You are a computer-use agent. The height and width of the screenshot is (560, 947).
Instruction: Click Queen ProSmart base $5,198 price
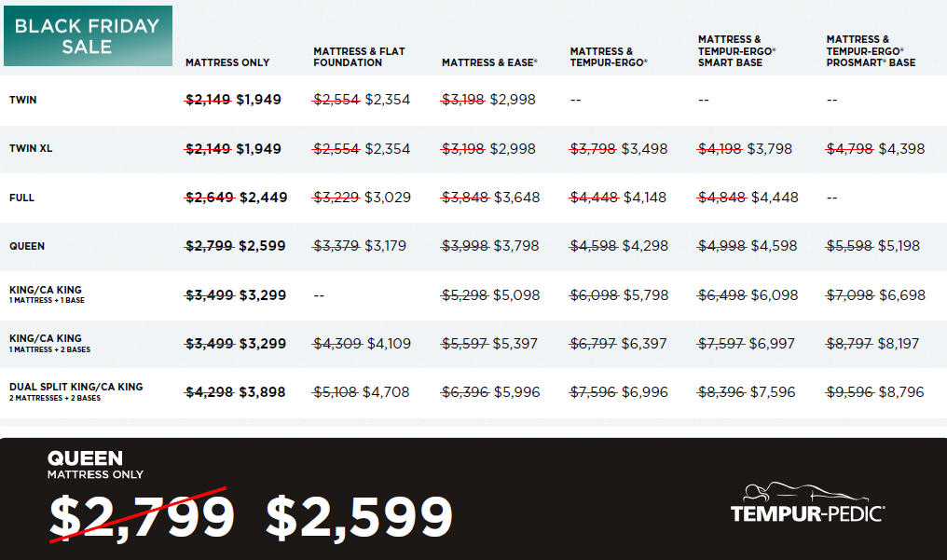point(899,246)
